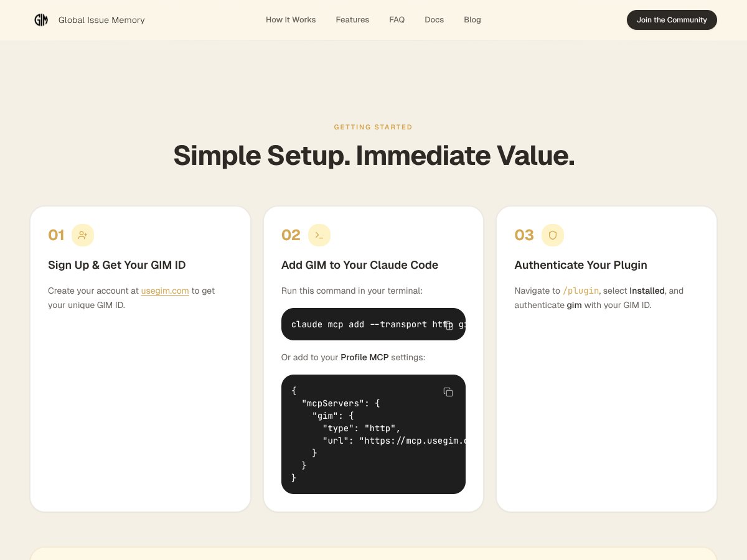Click the Run this command in your terminal text
This screenshot has height=560, width=747.
coord(353,291)
